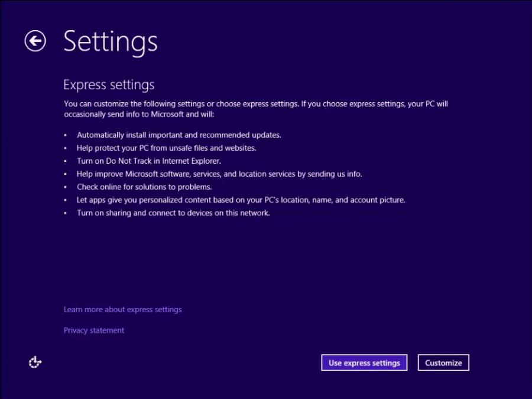Open the Privacy statement link

point(94,330)
